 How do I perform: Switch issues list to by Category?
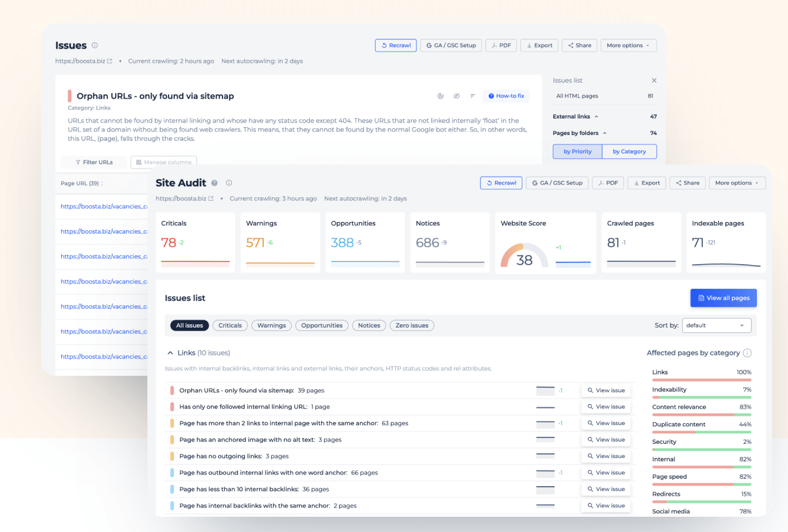629,151
